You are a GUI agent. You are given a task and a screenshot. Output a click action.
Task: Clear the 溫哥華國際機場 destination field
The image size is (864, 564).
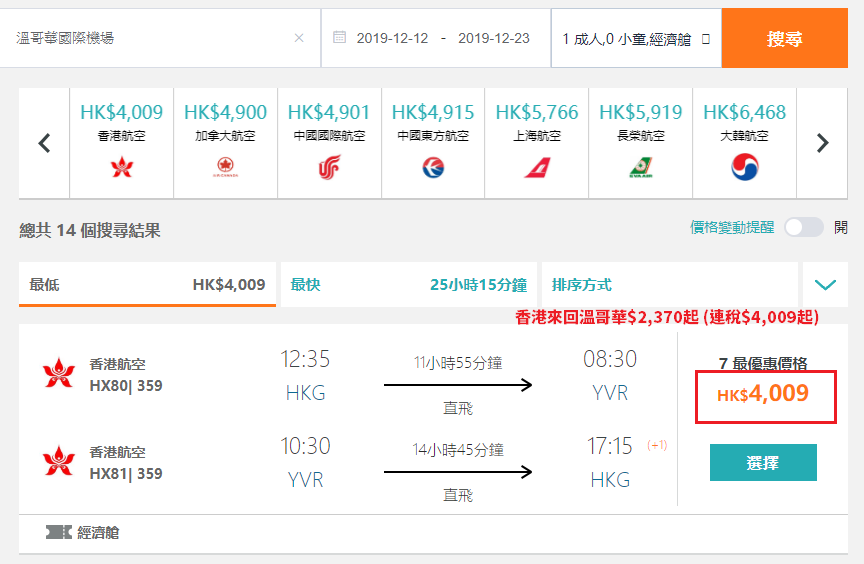tap(299, 38)
